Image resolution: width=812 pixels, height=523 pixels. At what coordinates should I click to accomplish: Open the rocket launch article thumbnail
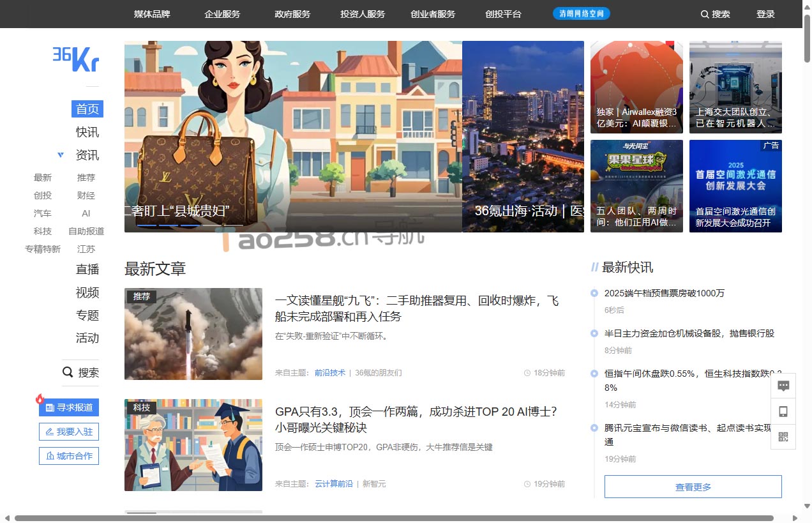[193, 334]
